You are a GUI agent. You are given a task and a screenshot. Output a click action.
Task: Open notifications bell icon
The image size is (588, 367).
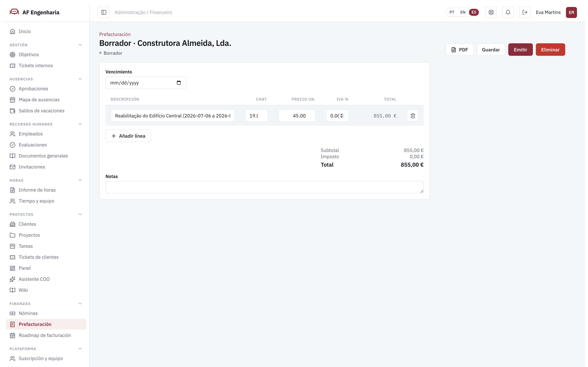pos(508,12)
